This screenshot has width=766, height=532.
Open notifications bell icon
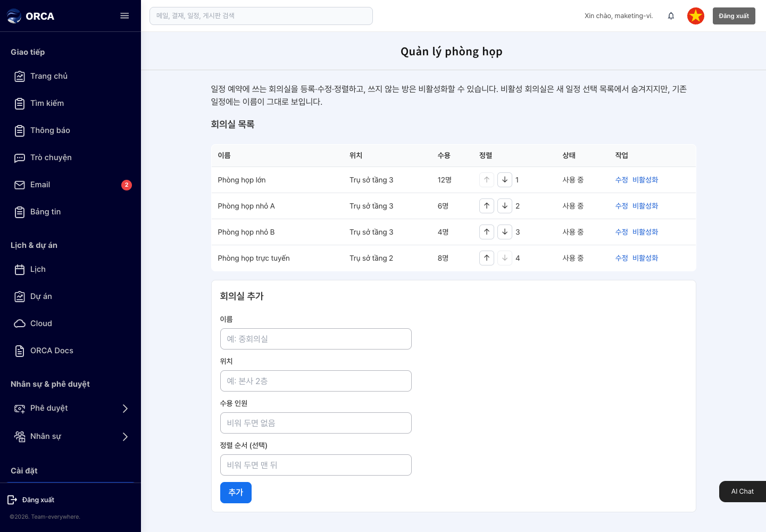point(671,16)
